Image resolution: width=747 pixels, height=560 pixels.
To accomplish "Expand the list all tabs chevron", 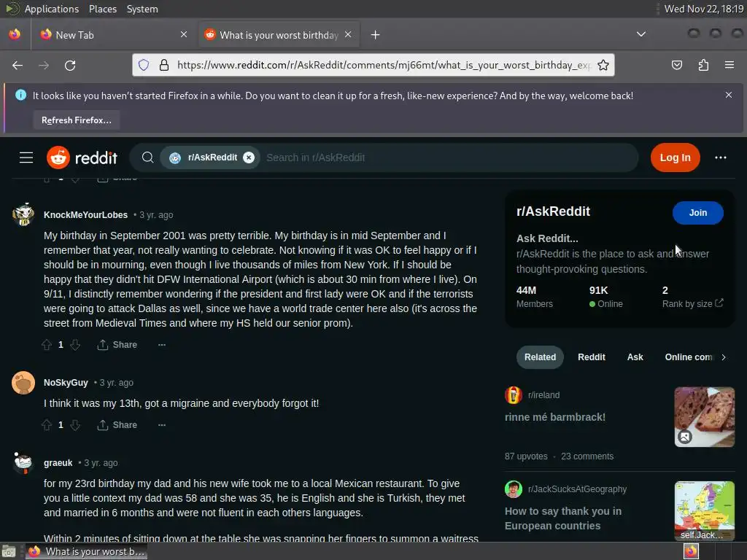I will tap(641, 34).
